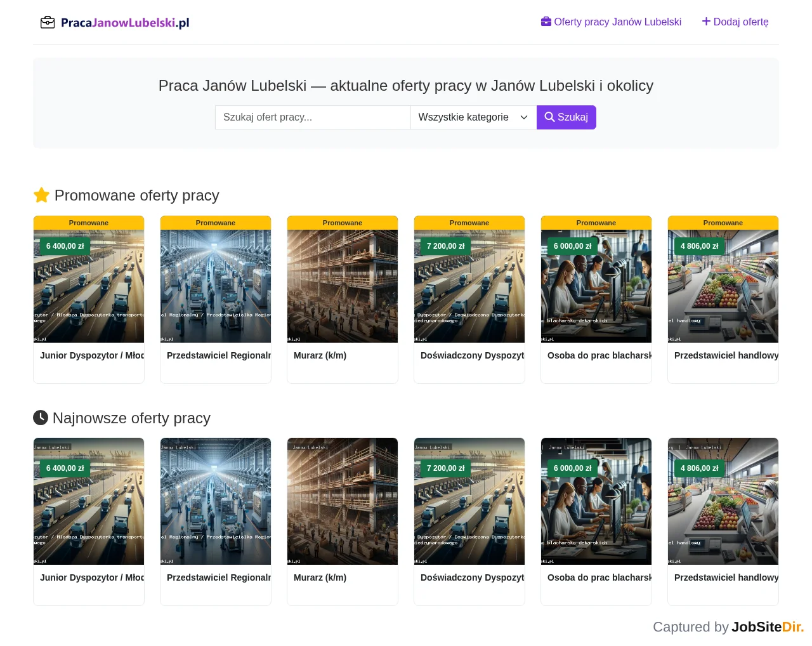Click promoted Przedstawiciel handlowy job title
Viewport: 812px width, 646px height.
pyautogui.click(x=726, y=355)
